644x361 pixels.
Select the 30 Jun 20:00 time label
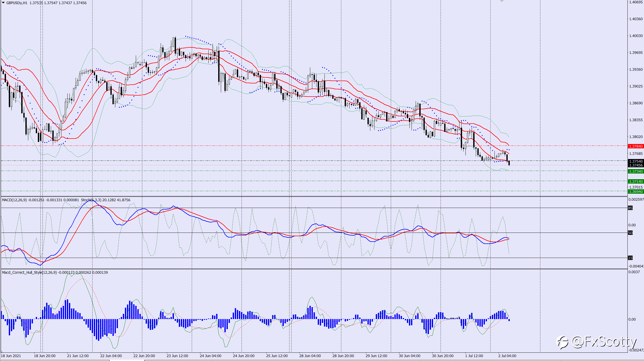tap(443, 356)
